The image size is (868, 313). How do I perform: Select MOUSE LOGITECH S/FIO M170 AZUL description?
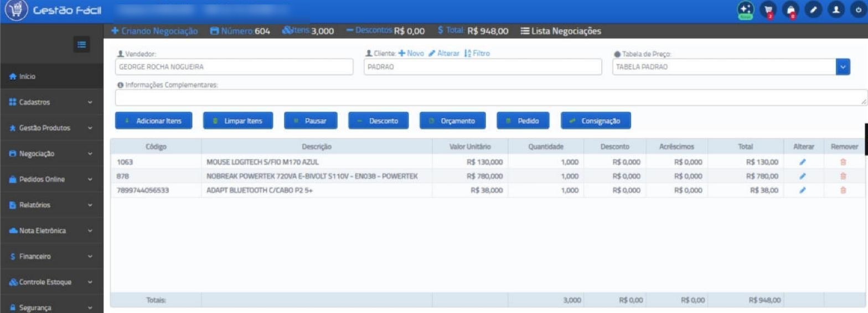262,162
